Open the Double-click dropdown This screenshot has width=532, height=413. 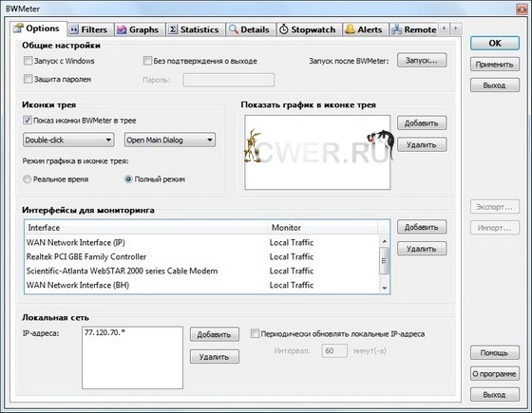point(68,140)
